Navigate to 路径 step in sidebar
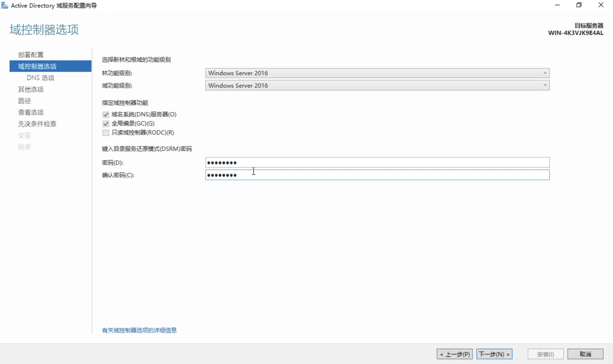 coord(24,101)
